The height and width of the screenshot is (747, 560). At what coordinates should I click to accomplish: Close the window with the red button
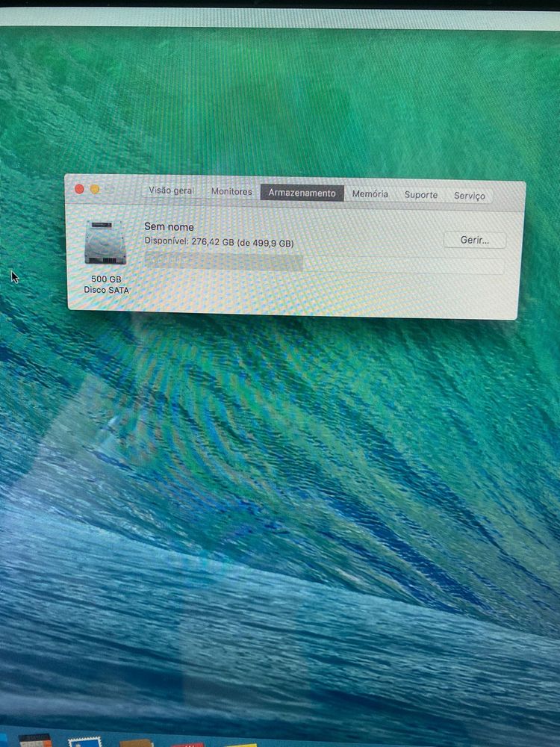(79, 189)
